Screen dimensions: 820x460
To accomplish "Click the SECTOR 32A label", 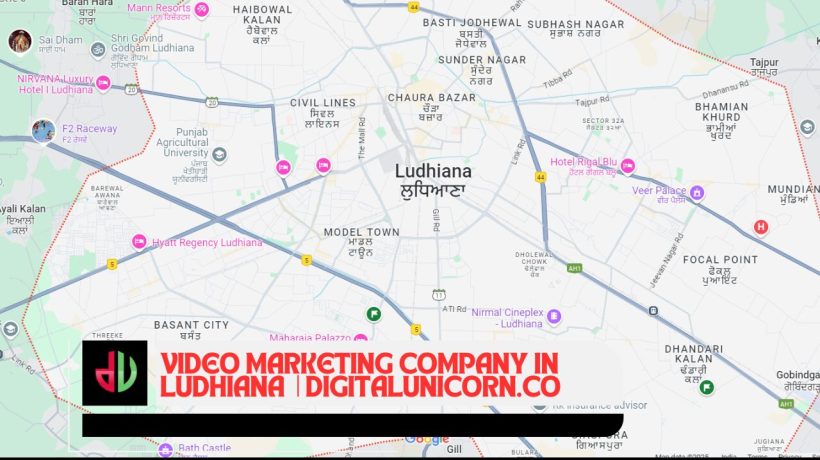I will pos(603,121).
